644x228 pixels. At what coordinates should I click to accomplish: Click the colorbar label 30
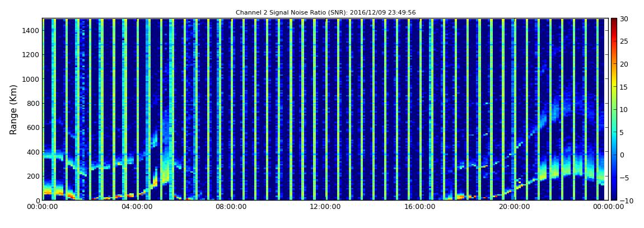pyautogui.click(x=624, y=18)
